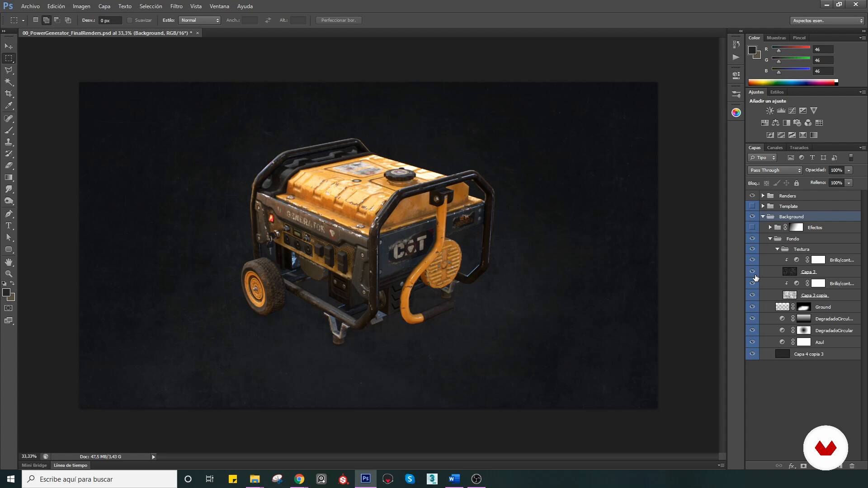Open the Aspectos esen. workspace dropdown
Viewport: 868px width, 488px height.
[827, 20]
